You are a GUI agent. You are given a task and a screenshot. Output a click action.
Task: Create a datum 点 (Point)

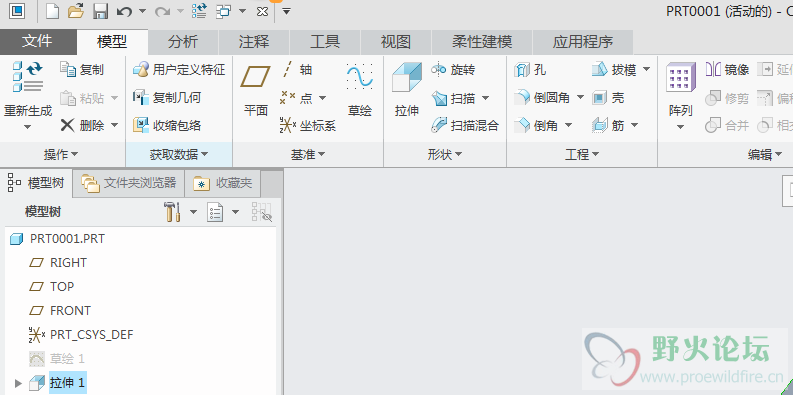coord(296,98)
